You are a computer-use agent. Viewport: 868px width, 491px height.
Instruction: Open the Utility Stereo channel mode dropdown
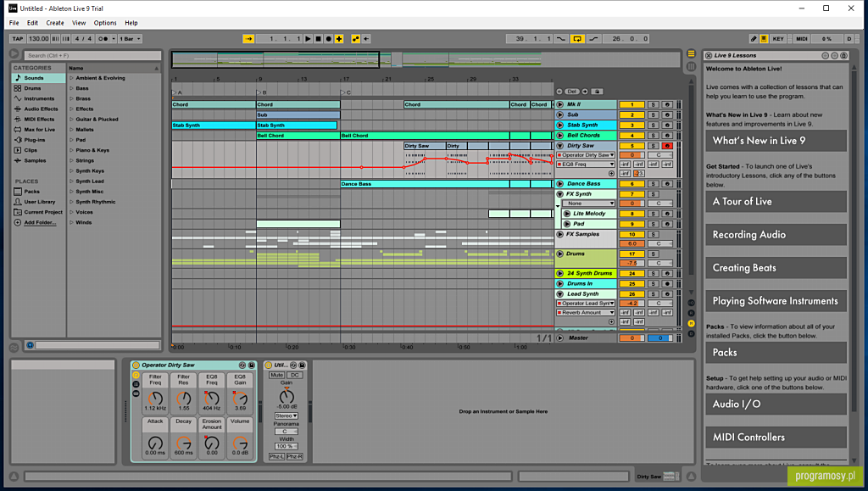(x=287, y=416)
